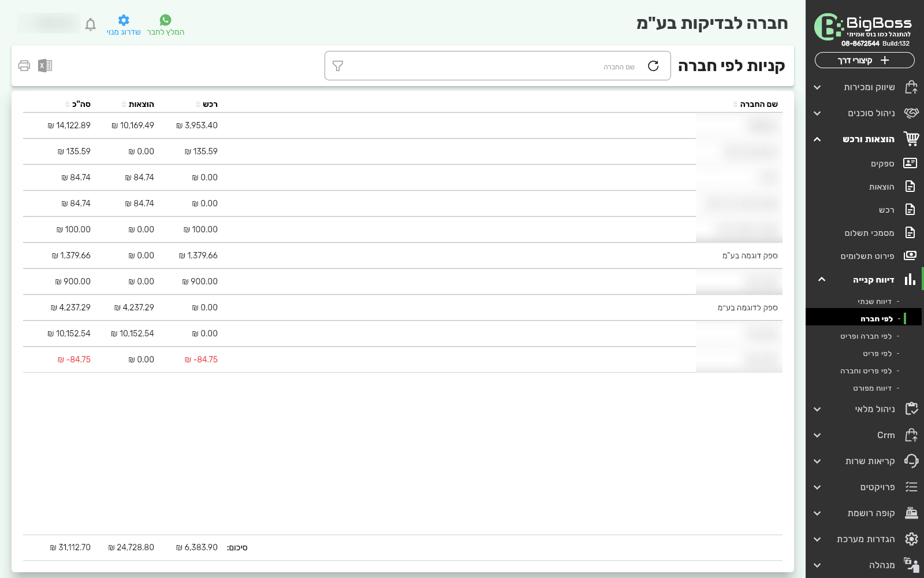
Task: Click the פירוט תשלומים money icon
Action: point(910,255)
